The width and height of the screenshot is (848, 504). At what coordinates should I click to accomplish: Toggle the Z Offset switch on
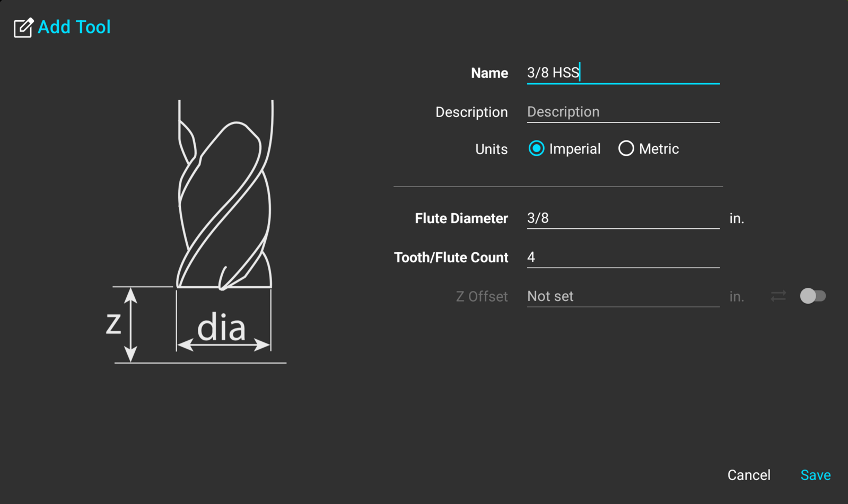coord(812,296)
